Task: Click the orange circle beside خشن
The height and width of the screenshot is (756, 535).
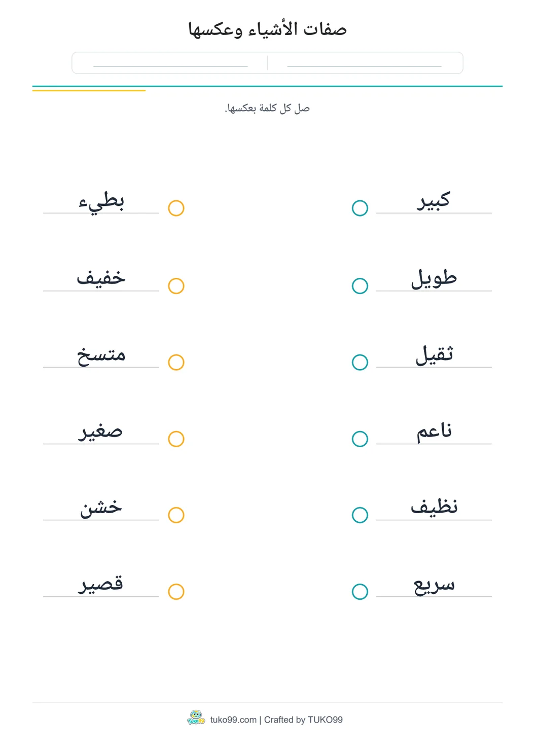Action: tap(176, 515)
